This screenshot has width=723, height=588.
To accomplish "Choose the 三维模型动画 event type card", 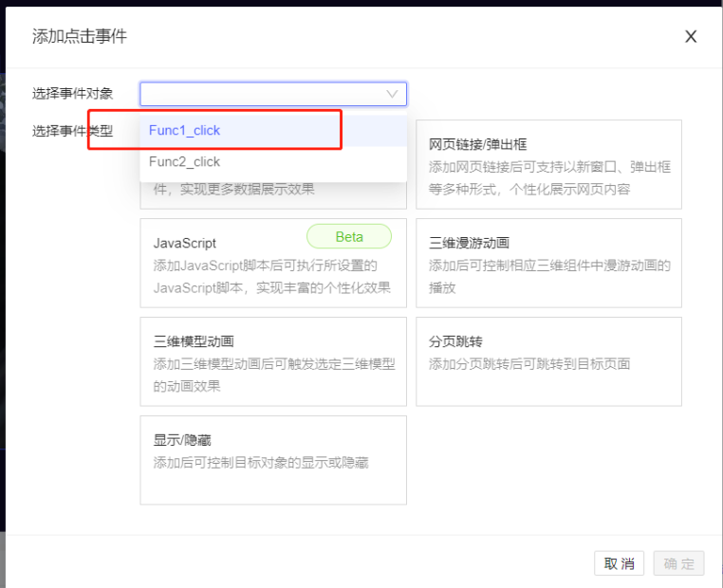I will (273, 361).
